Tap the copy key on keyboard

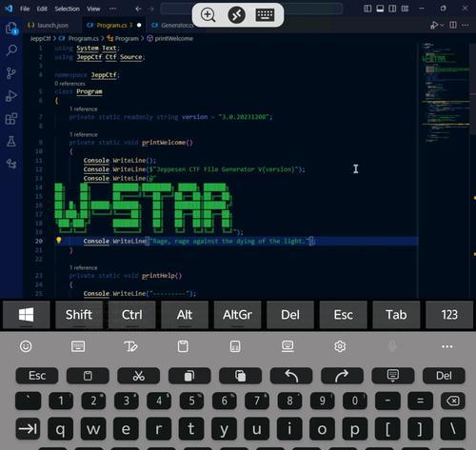tap(189, 376)
